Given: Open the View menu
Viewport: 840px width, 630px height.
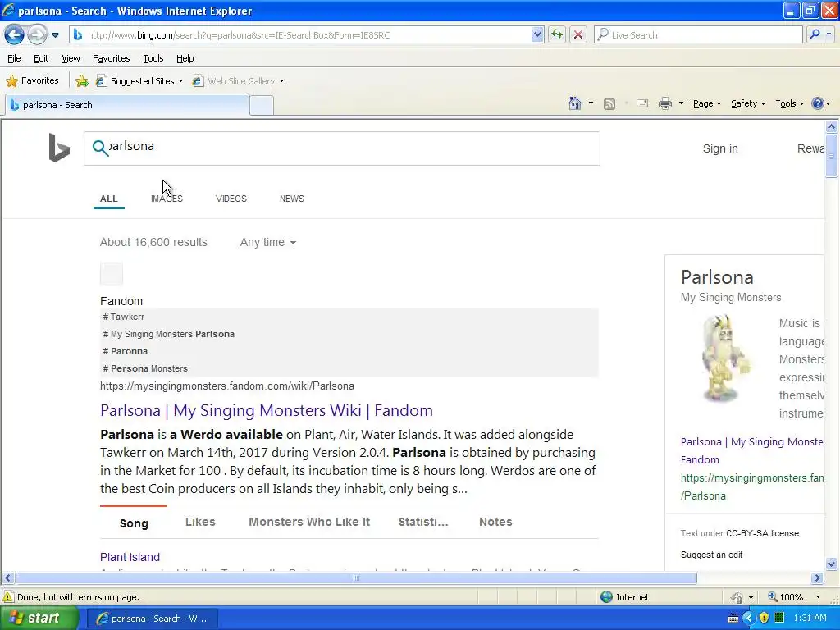Looking at the screenshot, I should coord(71,58).
